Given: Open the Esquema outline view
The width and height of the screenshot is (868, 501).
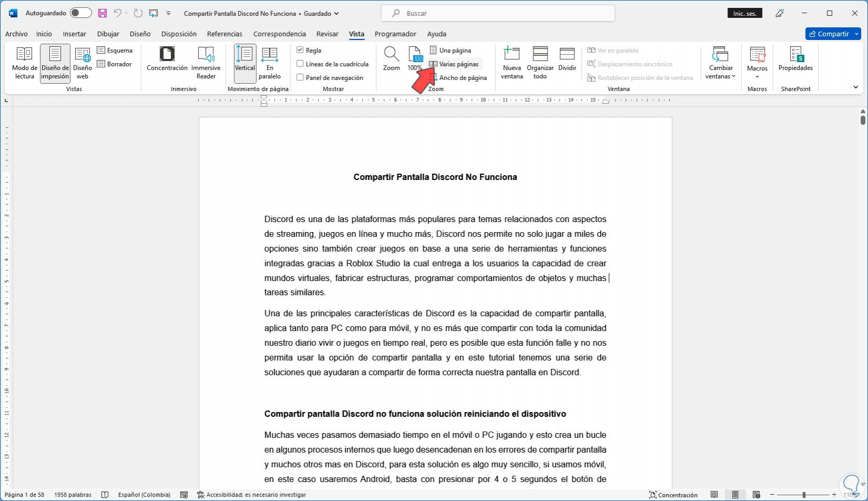Looking at the screenshot, I should click(115, 51).
